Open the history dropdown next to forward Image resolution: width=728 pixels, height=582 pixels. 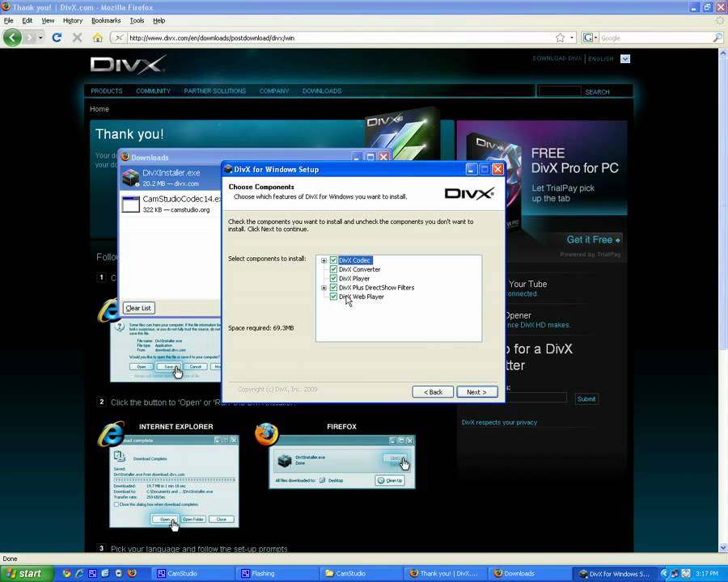click(41, 38)
